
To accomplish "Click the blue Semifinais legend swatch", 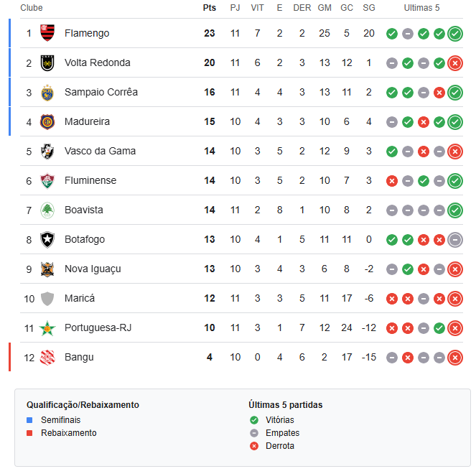I will coord(29,420).
